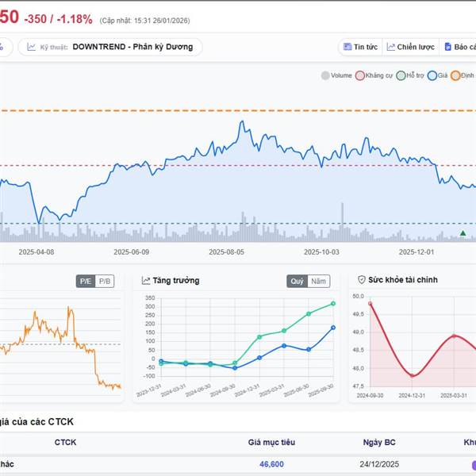Toggle the Giá price series legend

[432, 76]
